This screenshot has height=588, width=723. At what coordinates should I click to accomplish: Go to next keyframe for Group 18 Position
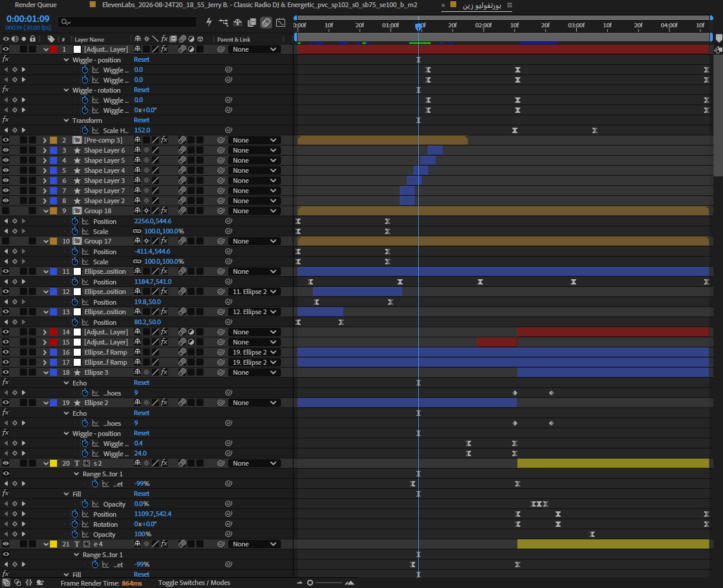(23, 221)
